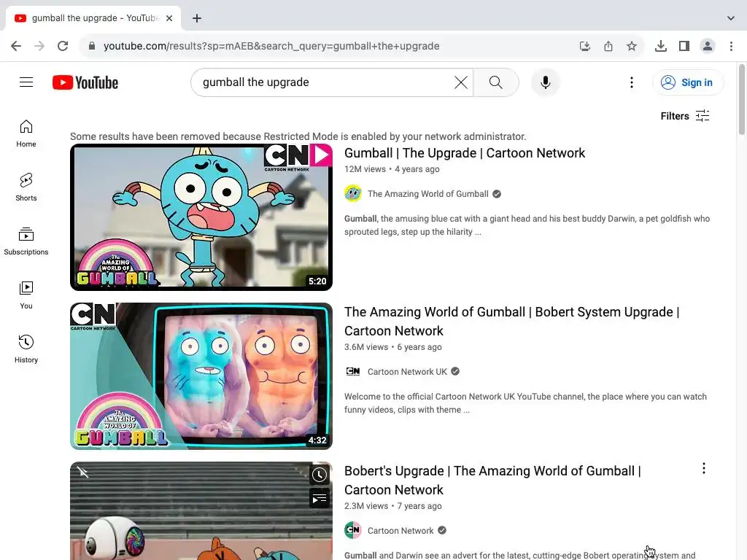Open the YouTube hamburger guide menu
747x560 pixels.
[26, 82]
